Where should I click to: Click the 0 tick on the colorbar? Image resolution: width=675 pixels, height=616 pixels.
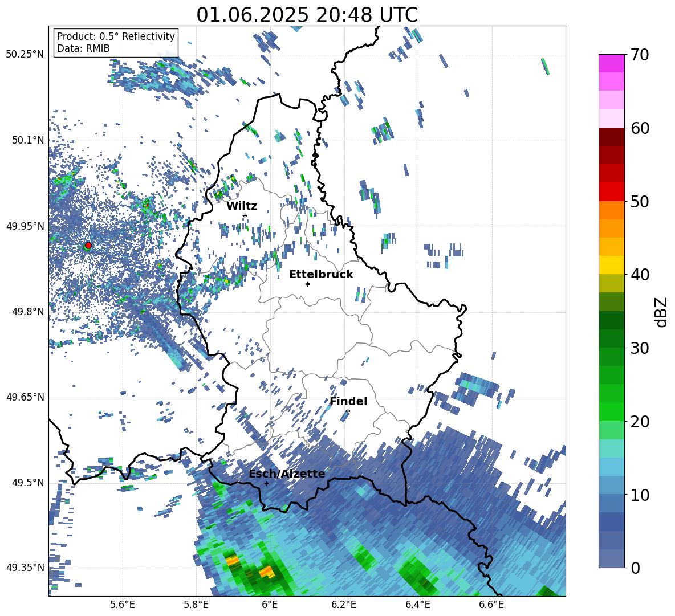tap(635, 568)
